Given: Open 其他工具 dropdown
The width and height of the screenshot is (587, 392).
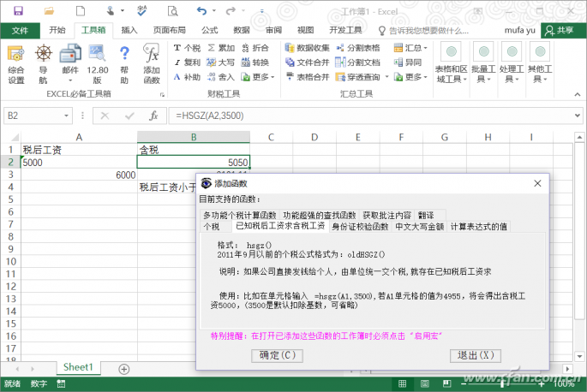Looking at the screenshot, I should point(540,62).
